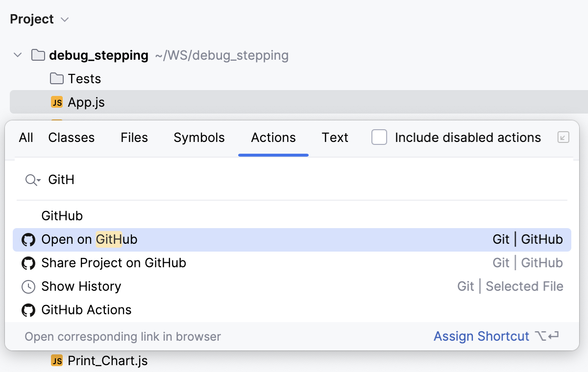588x372 pixels.
Task: Select the GitHub icon next to Share Project
Action: click(x=28, y=263)
